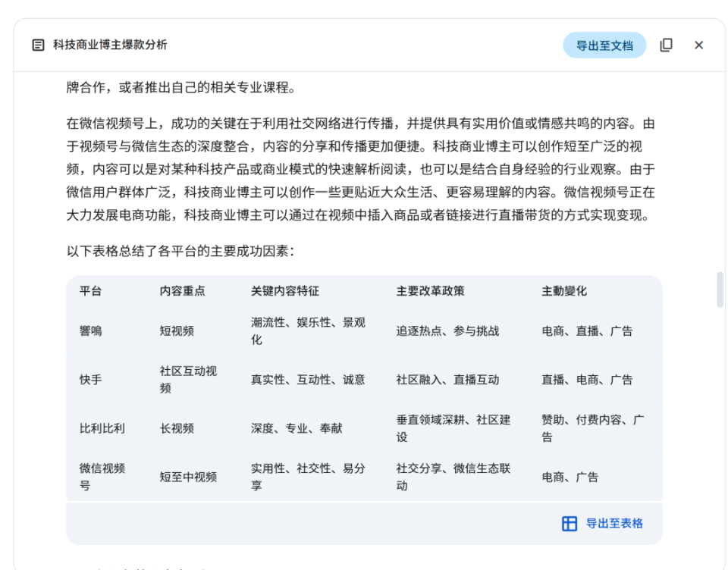The height and width of the screenshot is (570, 728).
Task: Click the 关键内容特征 column header
Action: 285,291
